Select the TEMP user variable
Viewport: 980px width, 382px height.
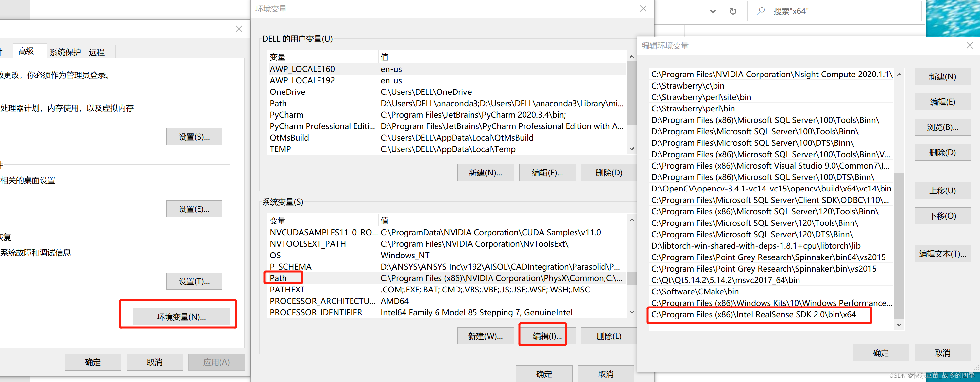(447, 149)
